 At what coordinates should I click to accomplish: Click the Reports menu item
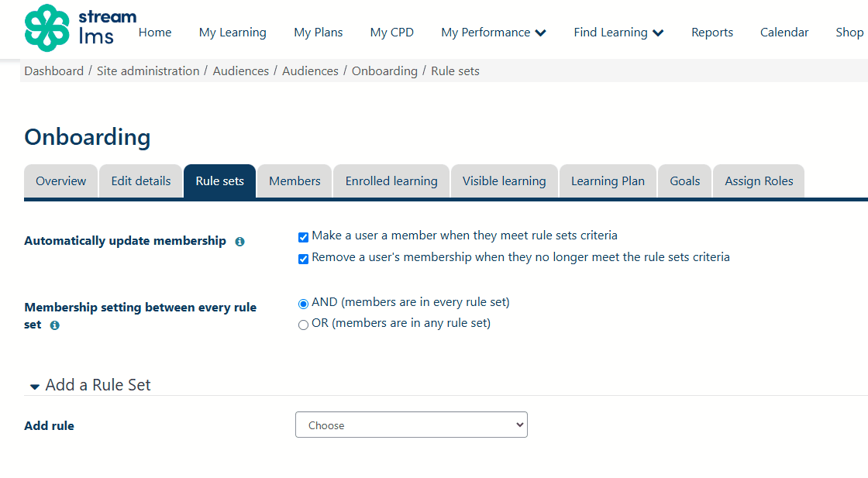coord(711,32)
